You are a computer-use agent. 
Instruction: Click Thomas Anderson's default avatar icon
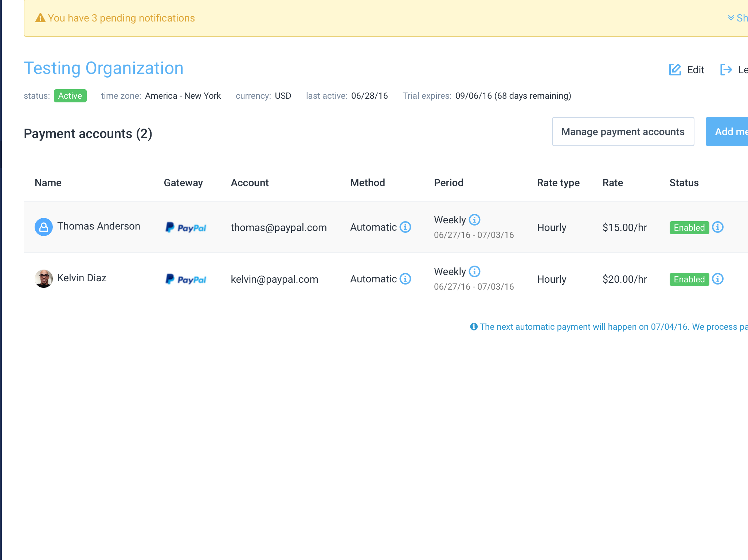point(44,227)
